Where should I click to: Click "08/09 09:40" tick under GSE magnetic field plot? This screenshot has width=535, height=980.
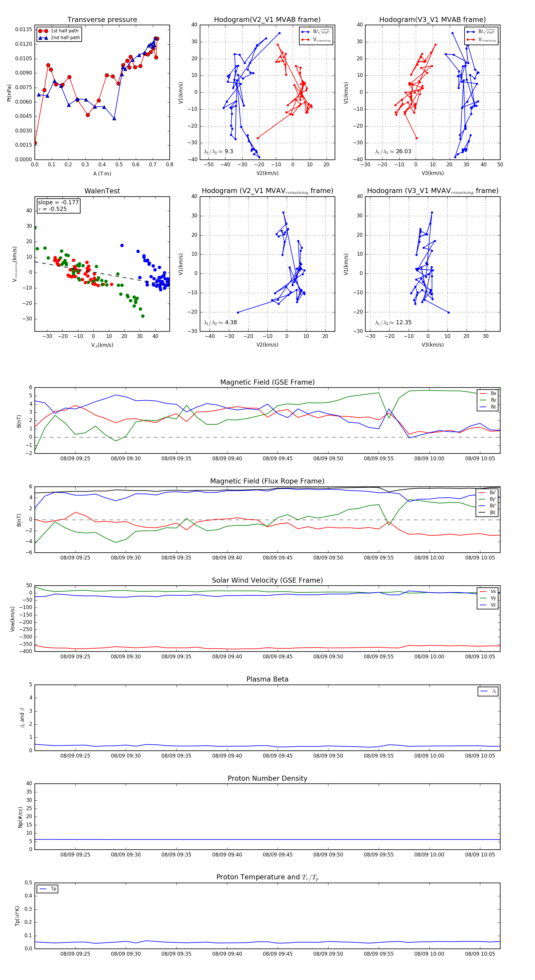(x=227, y=459)
